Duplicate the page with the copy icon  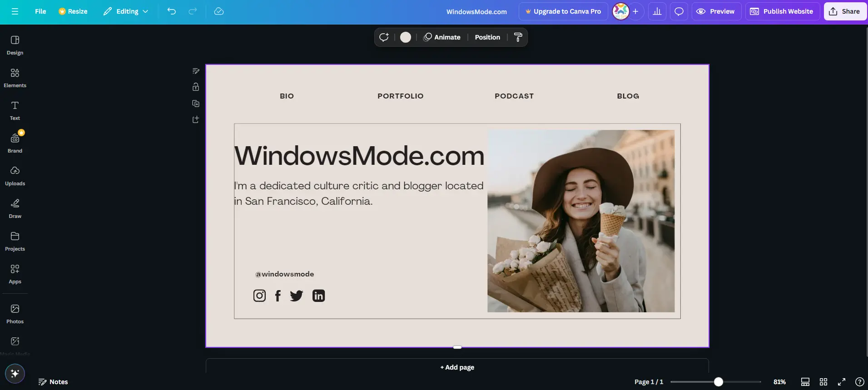(196, 104)
